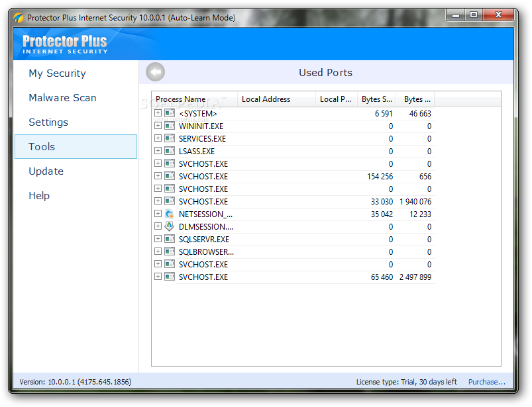Click icon of SVCHOST.EXE with 33 030 bytes
The height and width of the screenshot is (407, 532).
(170, 201)
